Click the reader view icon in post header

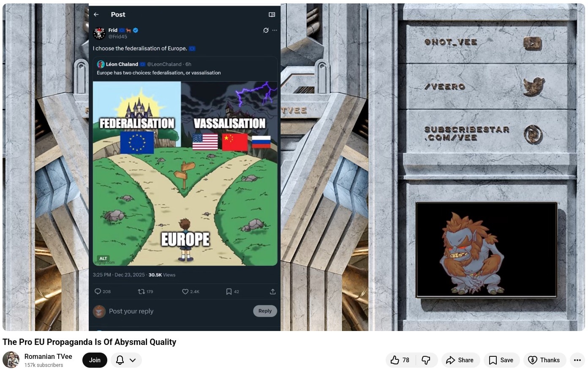tap(272, 14)
